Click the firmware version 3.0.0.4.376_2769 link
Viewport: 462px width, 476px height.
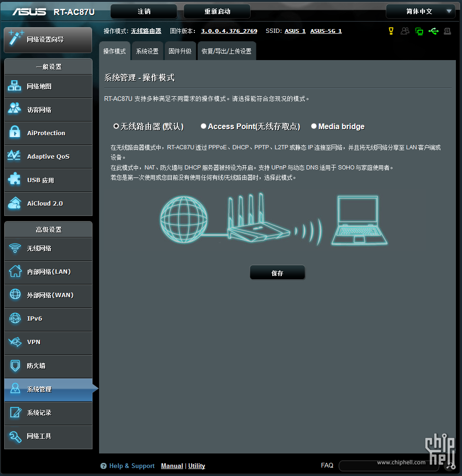tap(229, 31)
